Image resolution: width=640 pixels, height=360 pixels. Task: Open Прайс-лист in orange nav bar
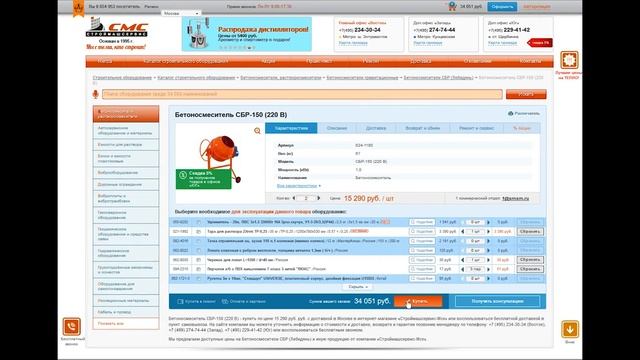(319, 61)
